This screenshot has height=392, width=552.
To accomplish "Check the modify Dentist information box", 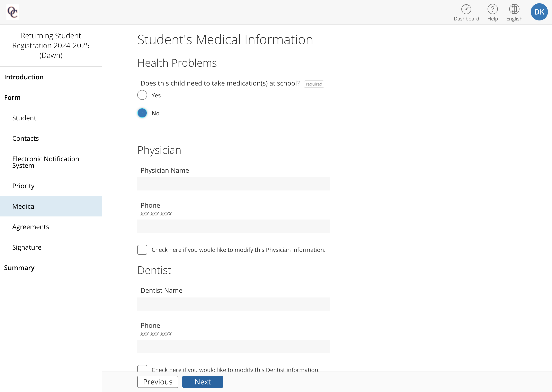I will point(142,368).
